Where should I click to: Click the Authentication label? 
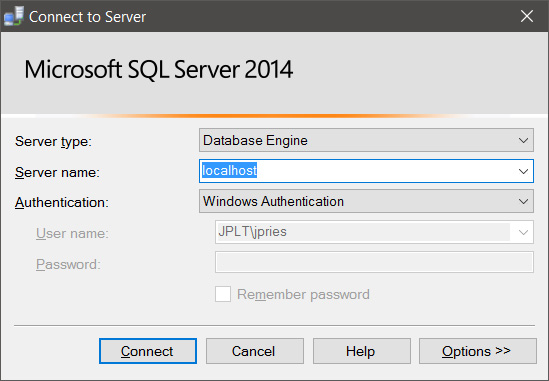(62, 202)
